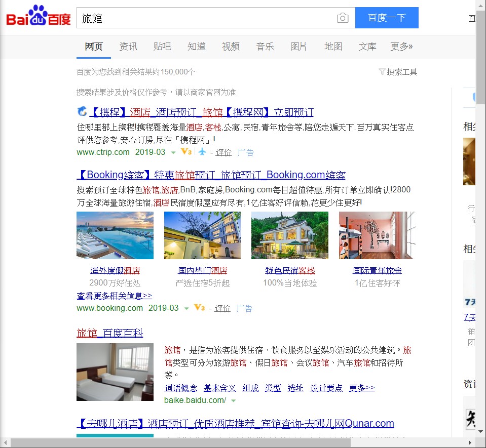The width and height of the screenshot is (486, 448).
Task: Open the 去哪儿酒店 Qunar.com result link
Action: tap(235, 423)
